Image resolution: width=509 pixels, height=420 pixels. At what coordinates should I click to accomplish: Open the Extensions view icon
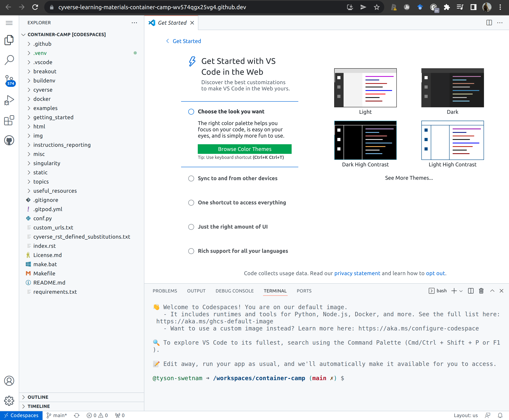click(x=9, y=120)
